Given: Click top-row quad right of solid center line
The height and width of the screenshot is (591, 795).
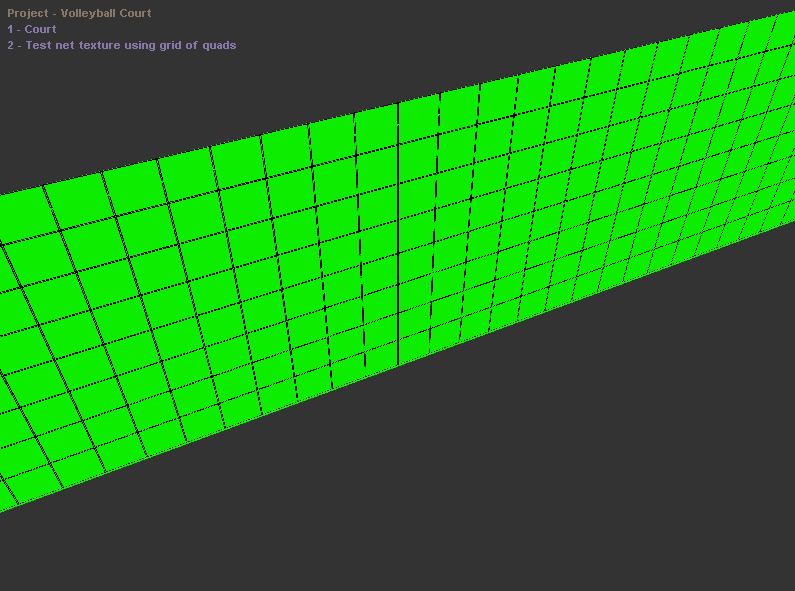Looking at the screenshot, I should [418, 120].
